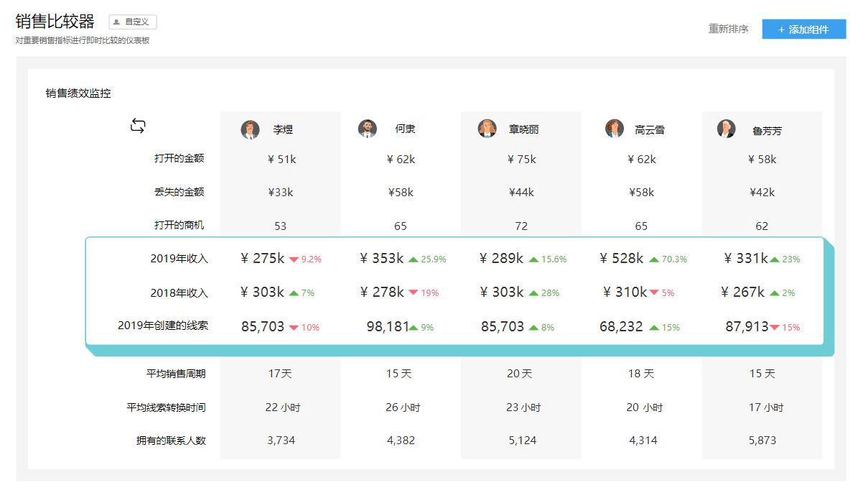The width and height of the screenshot is (868, 493).
Task: Click the green up arrow beside 28%
Action: click(533, 293)
